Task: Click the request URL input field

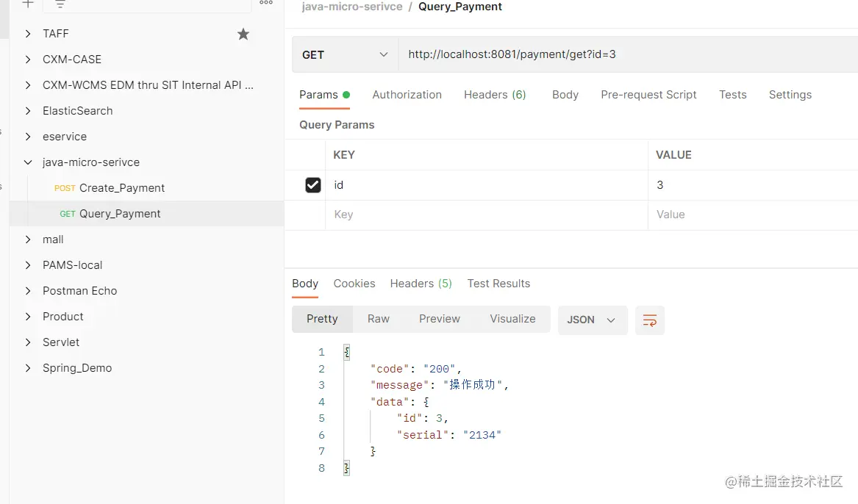Action: pos(625,55)
